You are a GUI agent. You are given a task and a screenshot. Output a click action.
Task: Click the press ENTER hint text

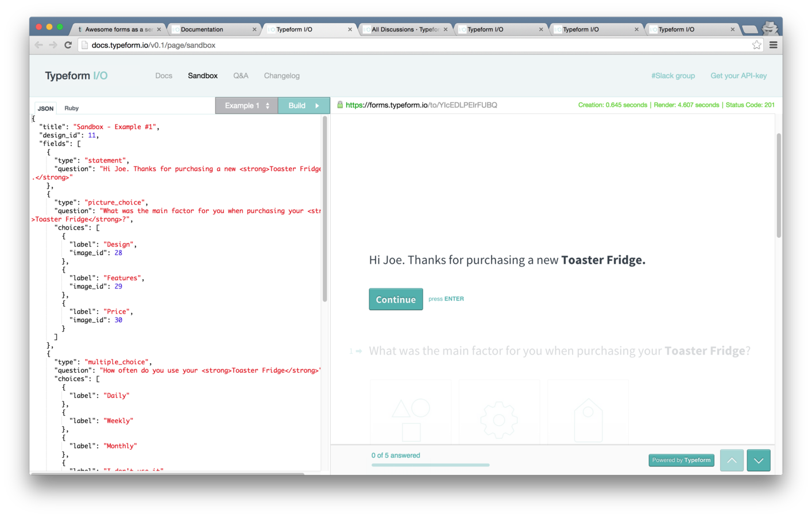[x=446, y=299]
